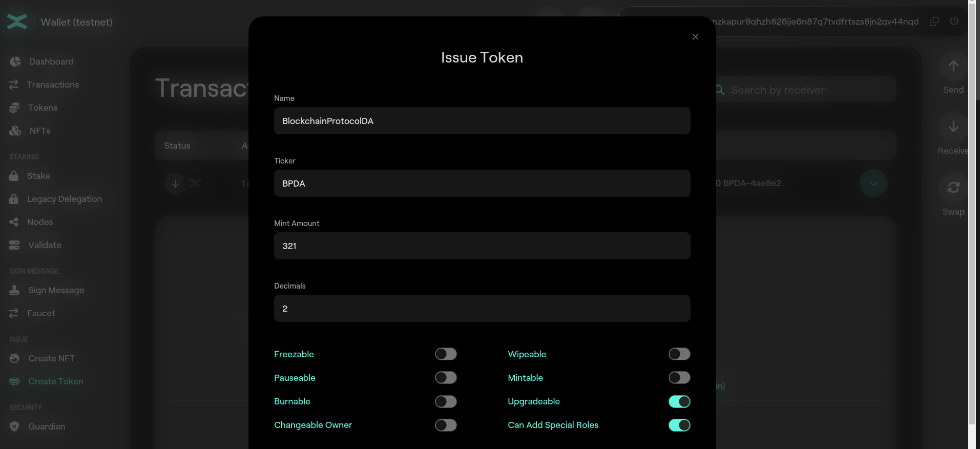Enable the Burnable toggle

tap(446, 401)
